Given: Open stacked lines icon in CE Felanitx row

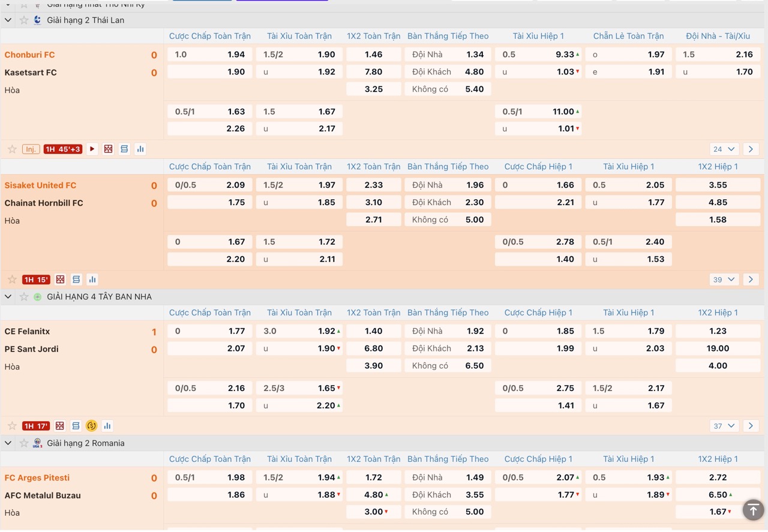Looking at the screenshot, I should [x=76, y=426].
